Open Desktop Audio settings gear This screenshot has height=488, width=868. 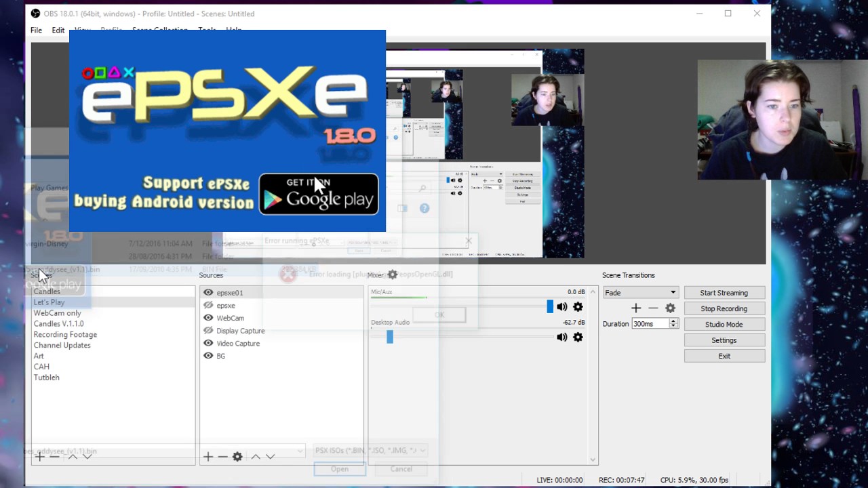578,337
